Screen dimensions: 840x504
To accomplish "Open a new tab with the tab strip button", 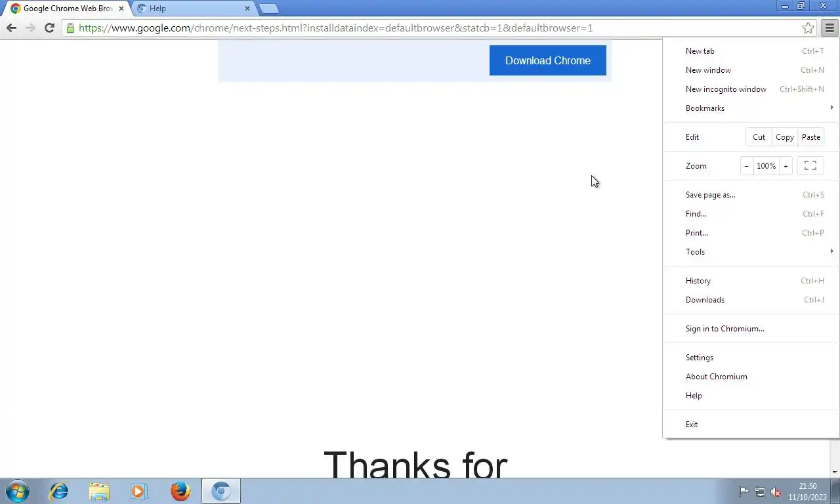I will pos(269,9).
